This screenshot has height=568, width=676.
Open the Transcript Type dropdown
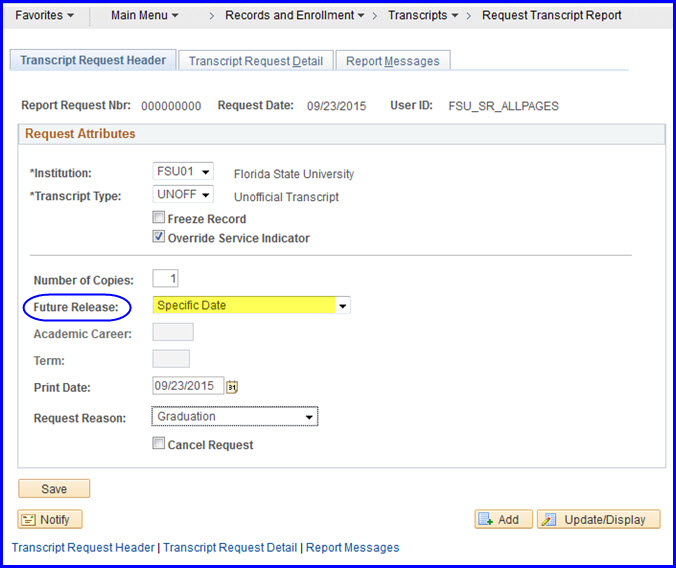tap(183, 195)
